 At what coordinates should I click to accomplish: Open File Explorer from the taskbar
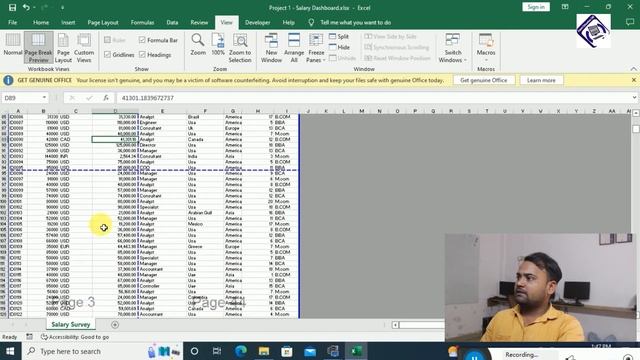[264, 351]
